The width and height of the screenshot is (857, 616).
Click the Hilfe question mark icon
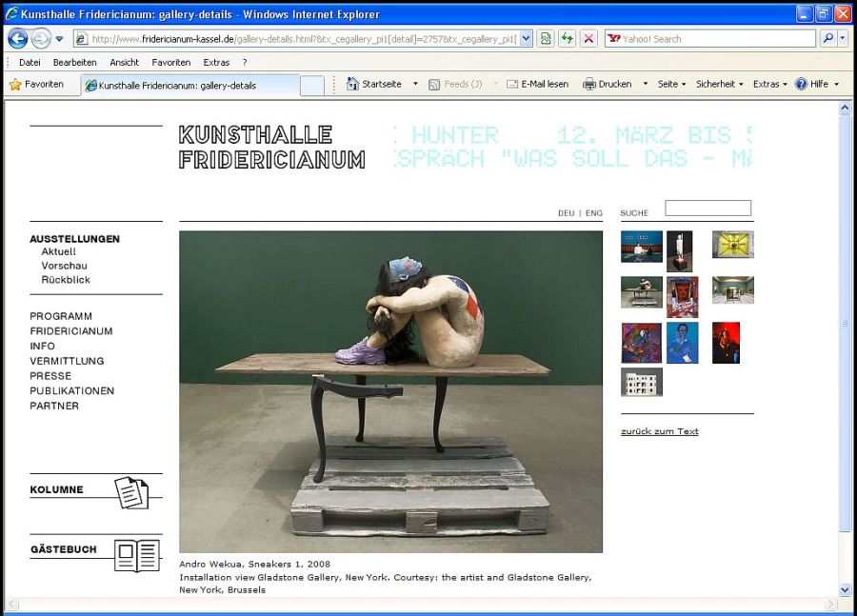[x=801, y=84]
